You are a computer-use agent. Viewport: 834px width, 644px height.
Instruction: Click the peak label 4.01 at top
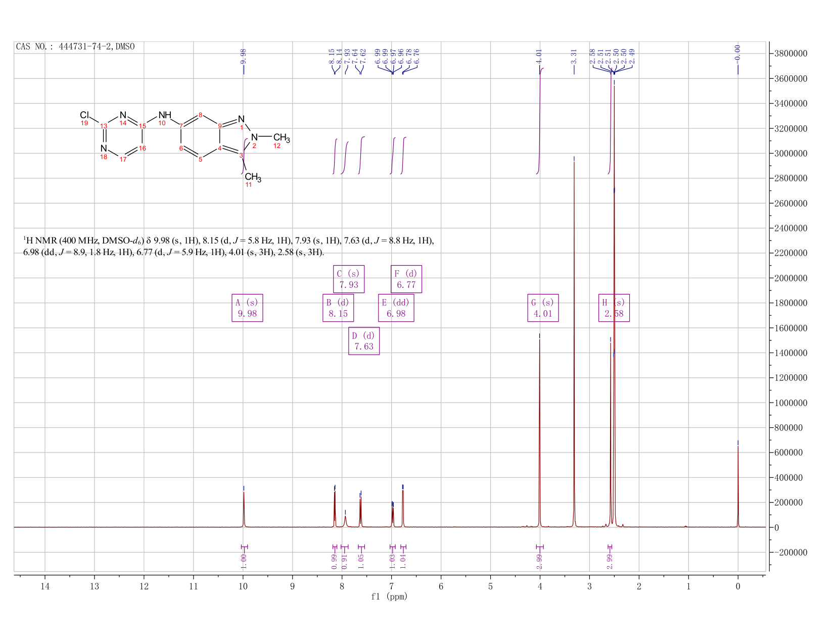(539, 56)
